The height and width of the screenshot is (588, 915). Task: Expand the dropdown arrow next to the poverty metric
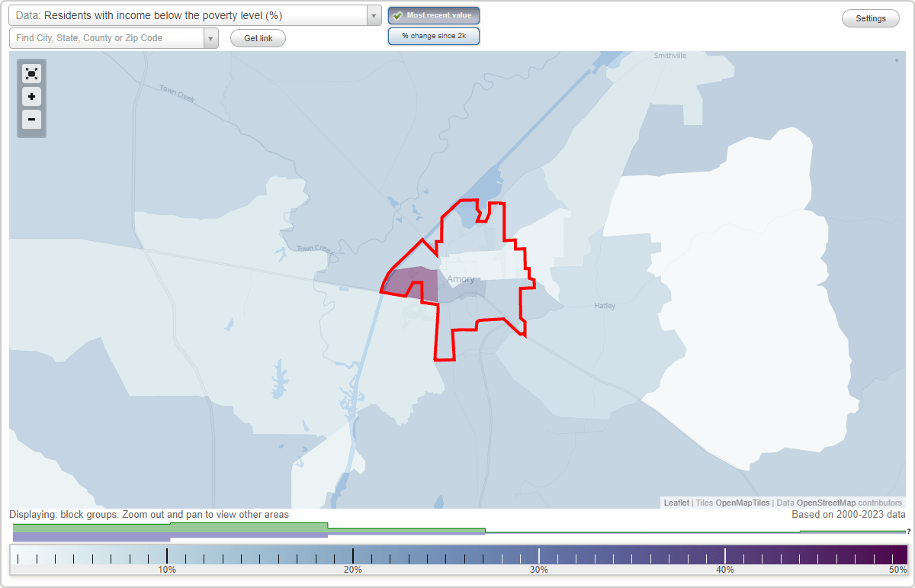tap(373, 15)
